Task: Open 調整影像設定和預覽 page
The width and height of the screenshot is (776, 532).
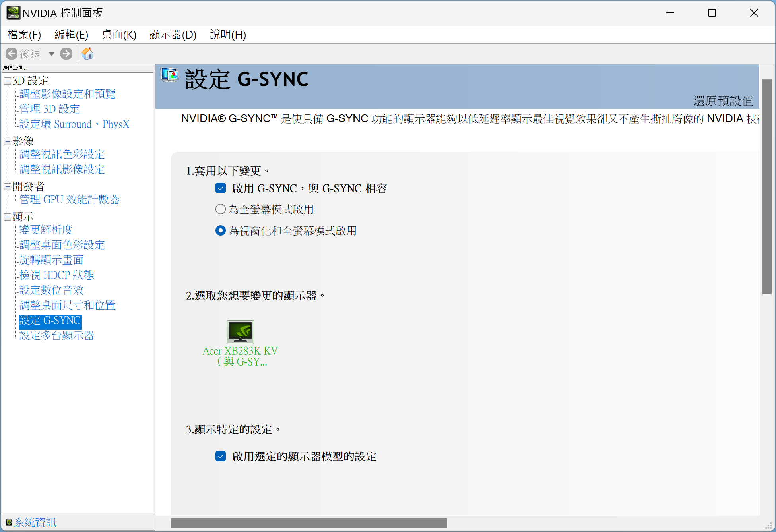Action: click(67, 94)
